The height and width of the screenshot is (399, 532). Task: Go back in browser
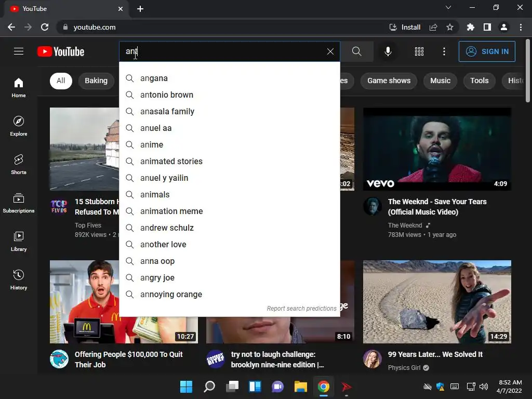point(11,27)
